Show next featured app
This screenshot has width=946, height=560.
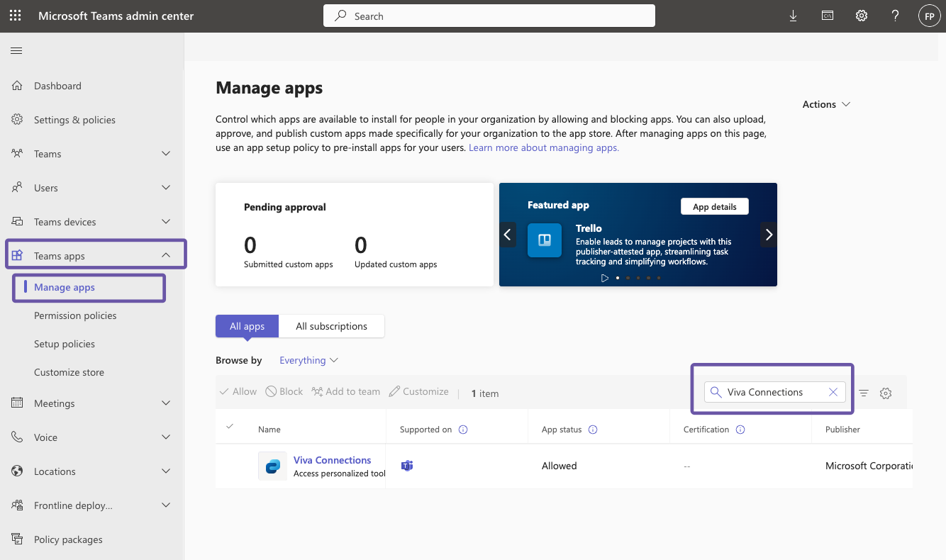pyautogui.click(x=769, y=235)
